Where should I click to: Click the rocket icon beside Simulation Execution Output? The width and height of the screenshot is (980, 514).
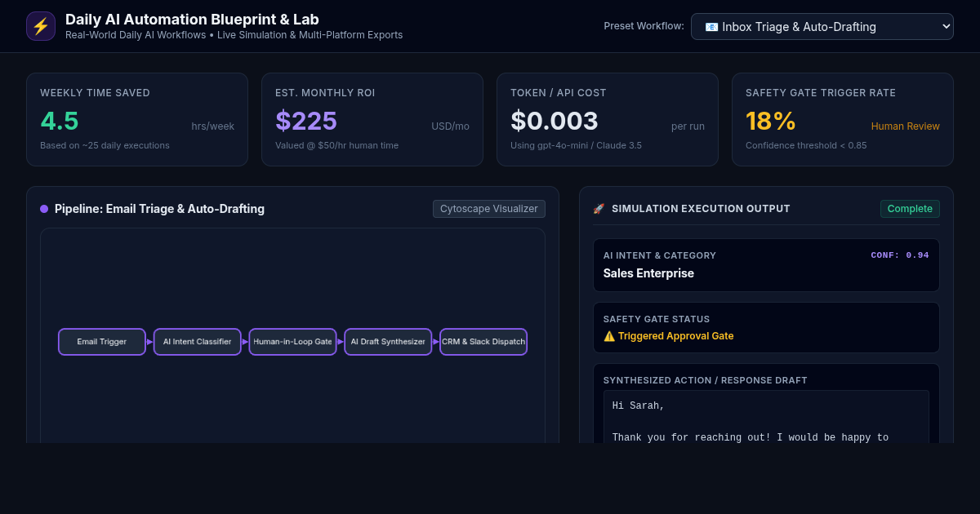[x=599, y=209]
